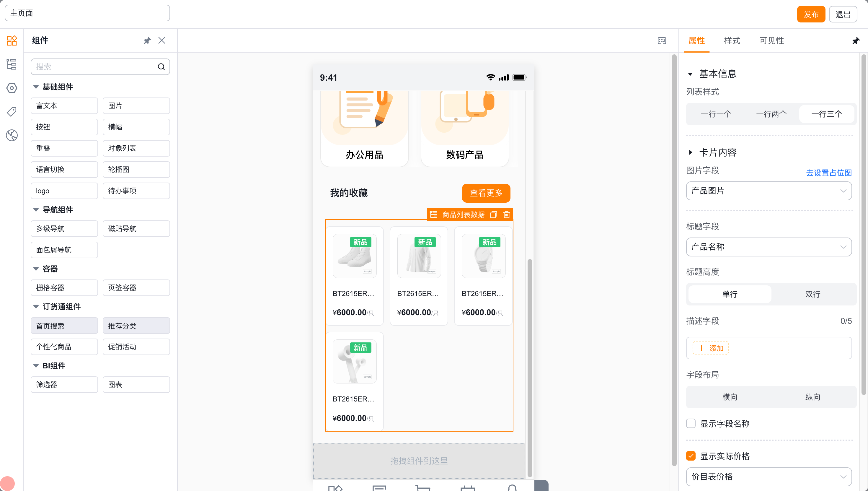Pin the components panel
The width and height of the screenshot is (868, 491).
coord(147,40)
